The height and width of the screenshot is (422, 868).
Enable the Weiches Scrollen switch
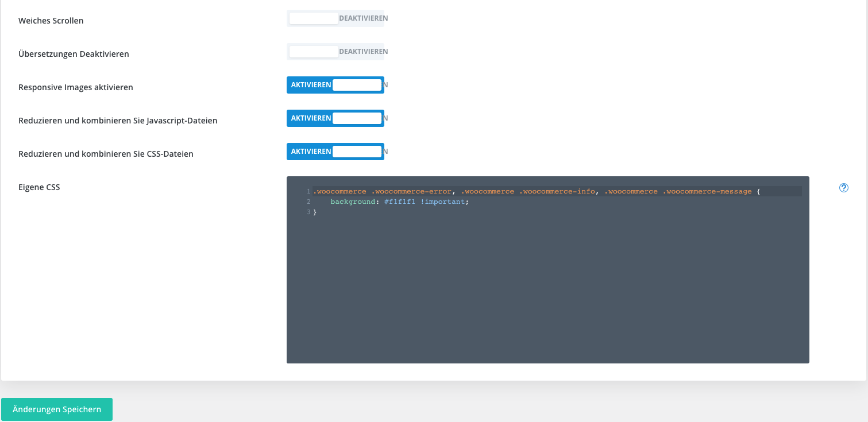pyautogui.click(x=335, y=18)
